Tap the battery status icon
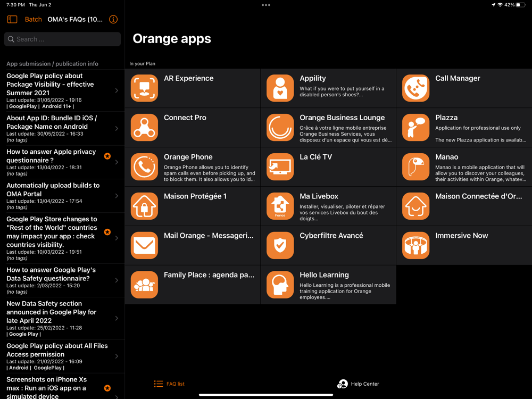 pos(521,5)
